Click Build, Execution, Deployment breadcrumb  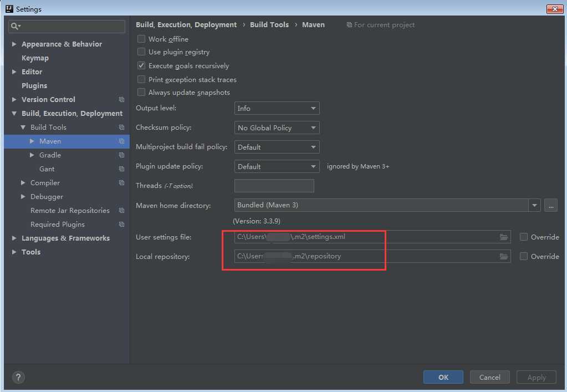(x=186, y=24)
